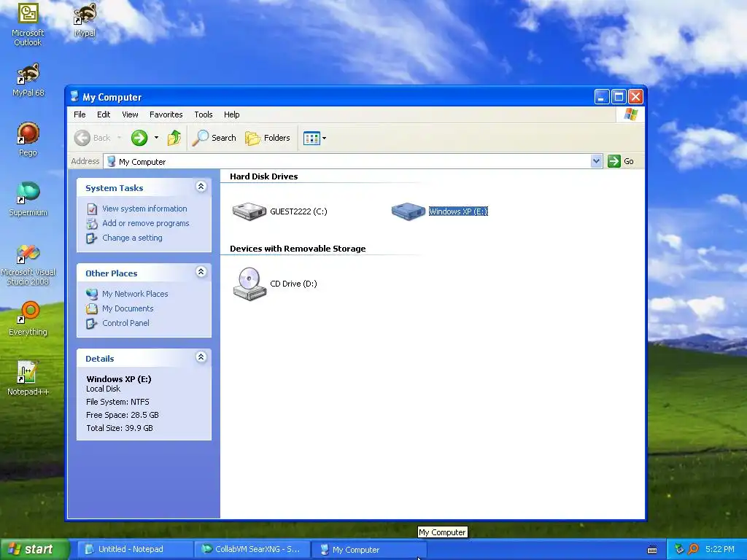Click inside the Address field
Screen dimensions: 747x560
click(x=352, y=161)
